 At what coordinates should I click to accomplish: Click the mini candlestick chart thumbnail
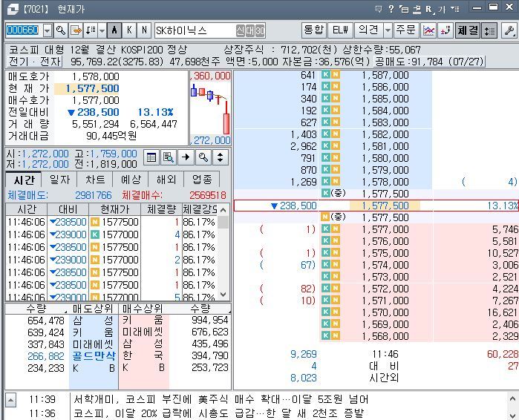point(210,108)
